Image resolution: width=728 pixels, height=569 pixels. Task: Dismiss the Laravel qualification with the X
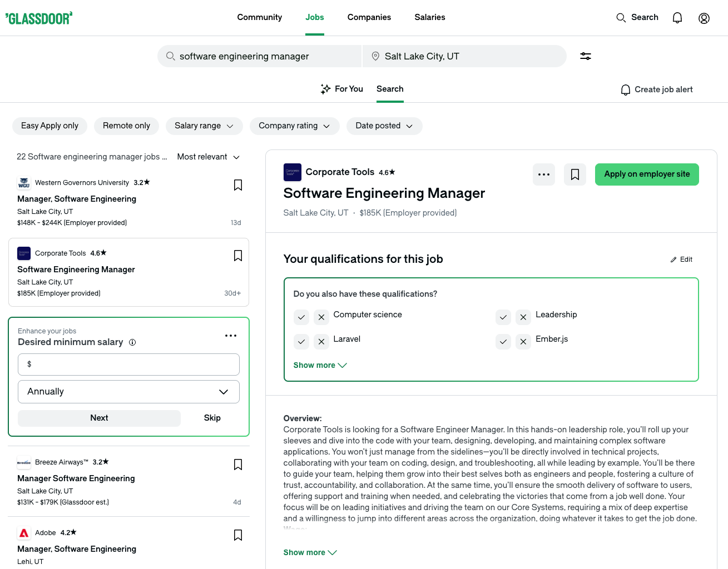tap(321, 341)
